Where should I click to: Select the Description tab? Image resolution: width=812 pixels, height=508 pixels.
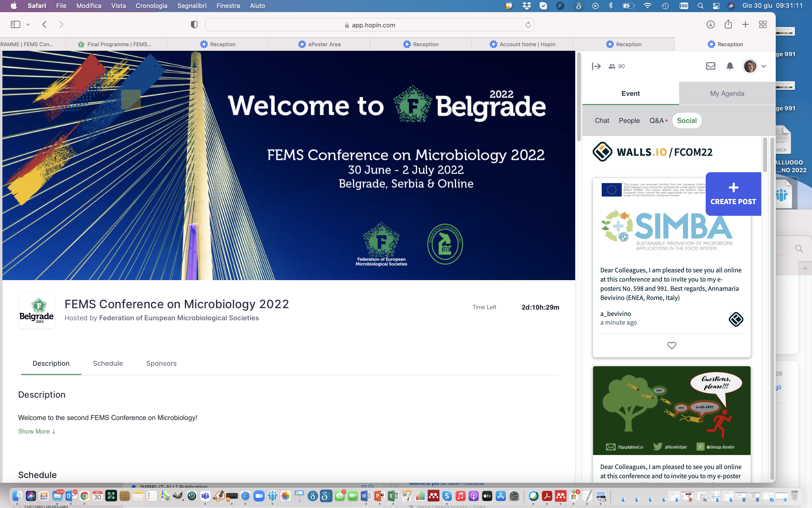click(51, 363)
